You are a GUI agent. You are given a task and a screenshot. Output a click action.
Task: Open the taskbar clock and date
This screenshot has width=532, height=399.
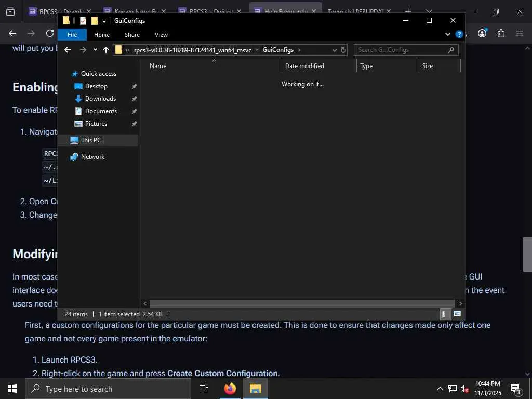(x=487, y=389)
